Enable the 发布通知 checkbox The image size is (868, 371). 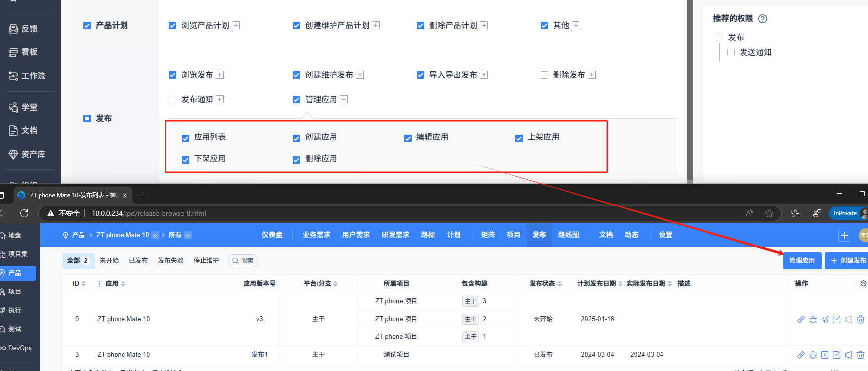173,99
